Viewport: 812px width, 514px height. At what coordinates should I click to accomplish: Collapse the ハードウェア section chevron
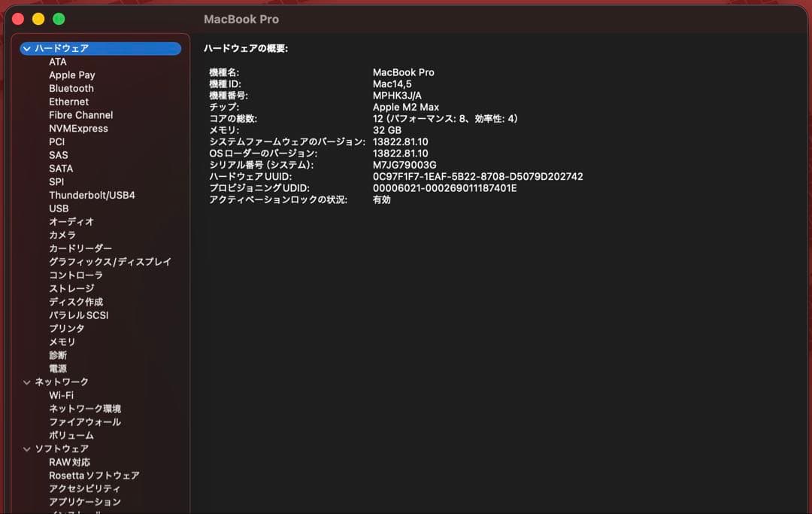tap(26, 48)
